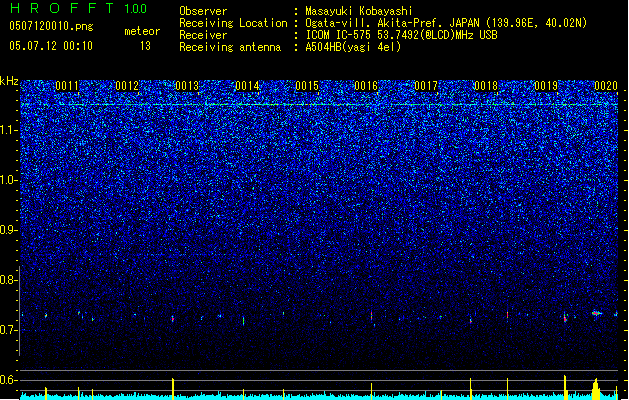Click the Receiver label
The image size is (629, 400).
point(203,35)
